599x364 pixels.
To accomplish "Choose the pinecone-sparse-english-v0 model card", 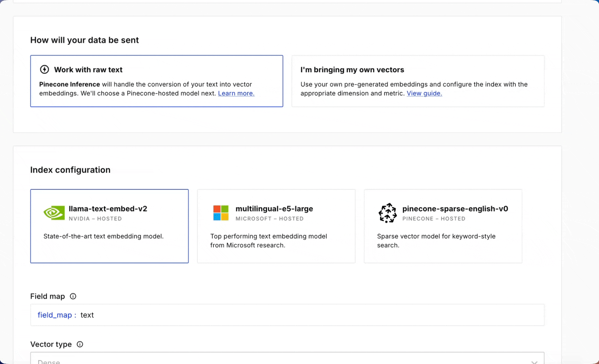I will pos(443,226).
